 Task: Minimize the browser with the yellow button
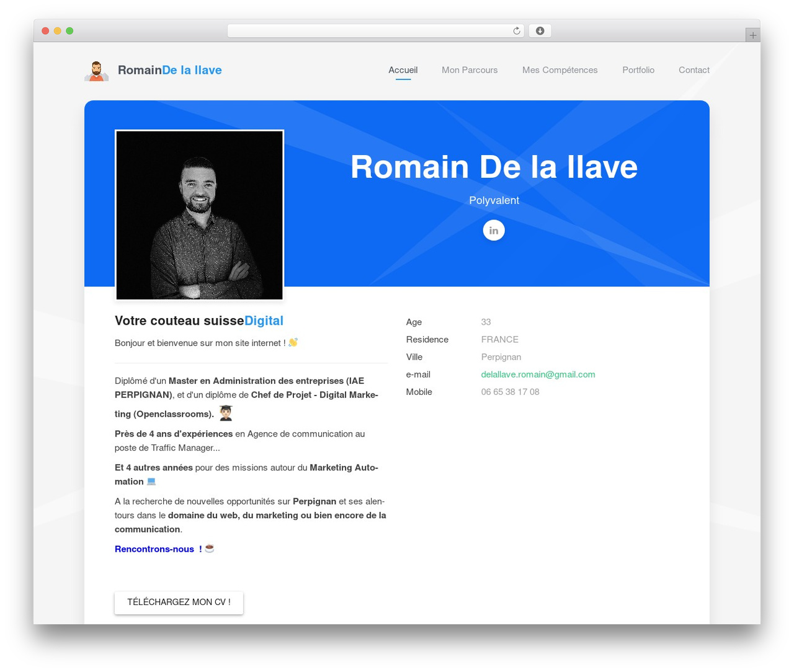tap(58, 31)
